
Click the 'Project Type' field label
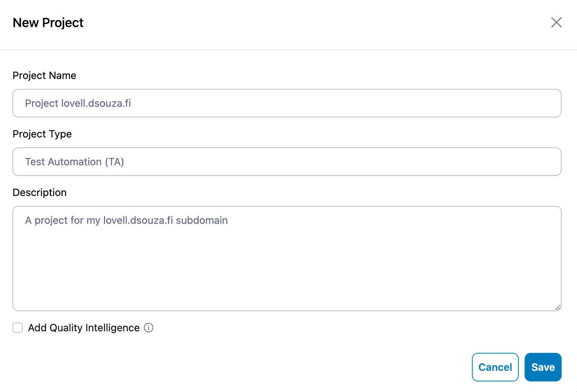pos(42,134)
